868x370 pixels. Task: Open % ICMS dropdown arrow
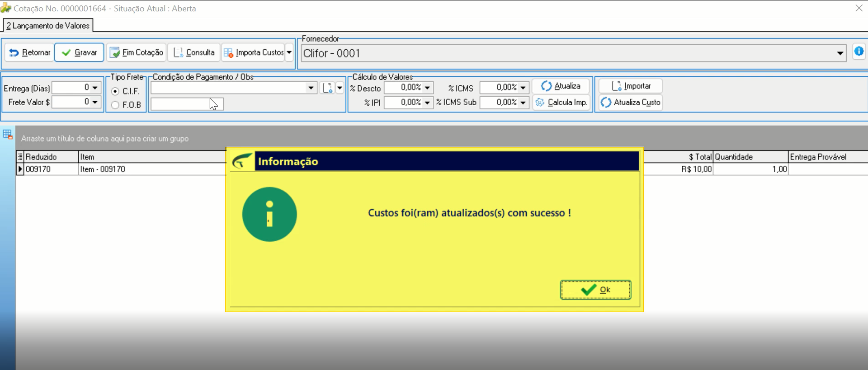coord(523,88)
